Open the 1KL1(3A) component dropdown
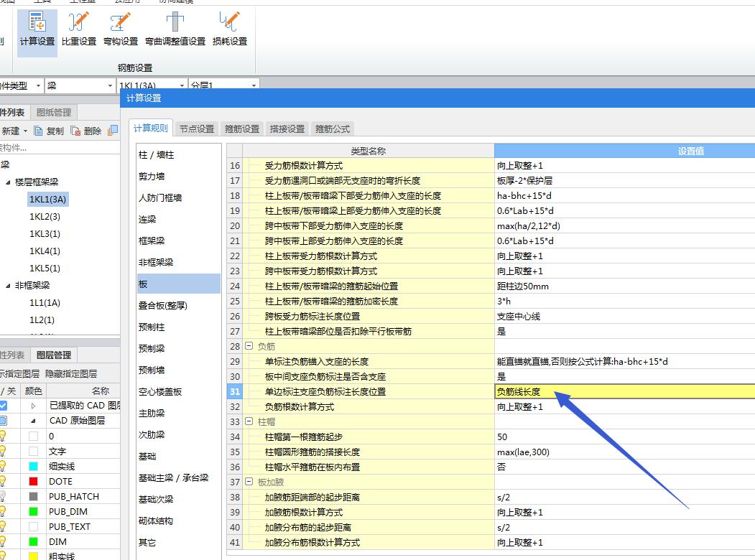 [182, 85]
